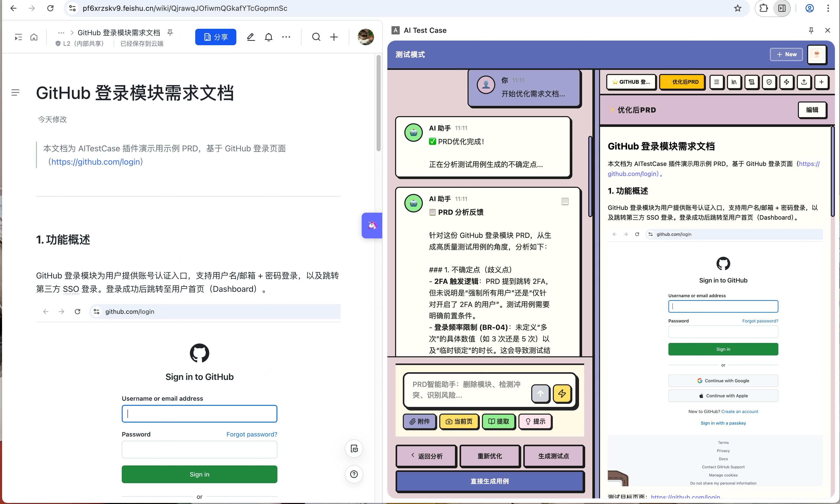Click the chat panel vertical scrollbar
This screenshot has width=840, height=504.
click(590, 176)
